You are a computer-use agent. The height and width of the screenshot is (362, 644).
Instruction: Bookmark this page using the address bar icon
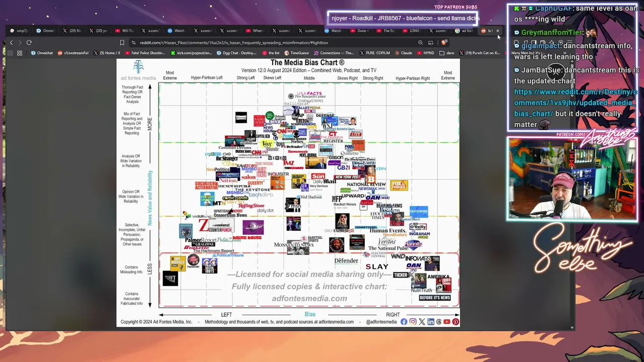(122, 43)
